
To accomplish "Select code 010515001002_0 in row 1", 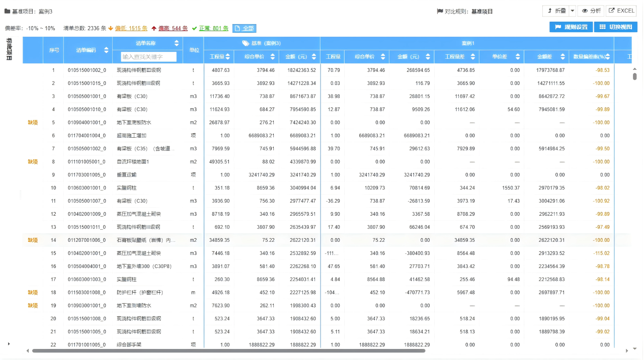I will point(87,70).
